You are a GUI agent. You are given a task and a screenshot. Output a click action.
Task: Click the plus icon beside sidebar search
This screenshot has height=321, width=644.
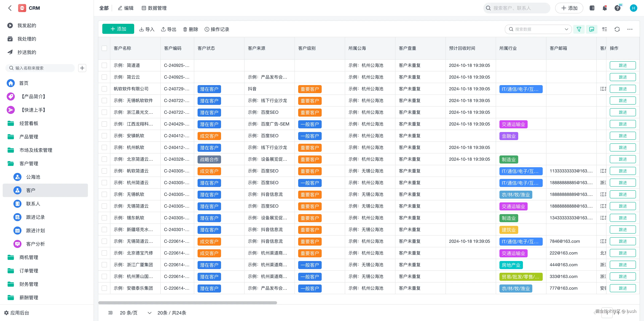click(x=82, y=68)
